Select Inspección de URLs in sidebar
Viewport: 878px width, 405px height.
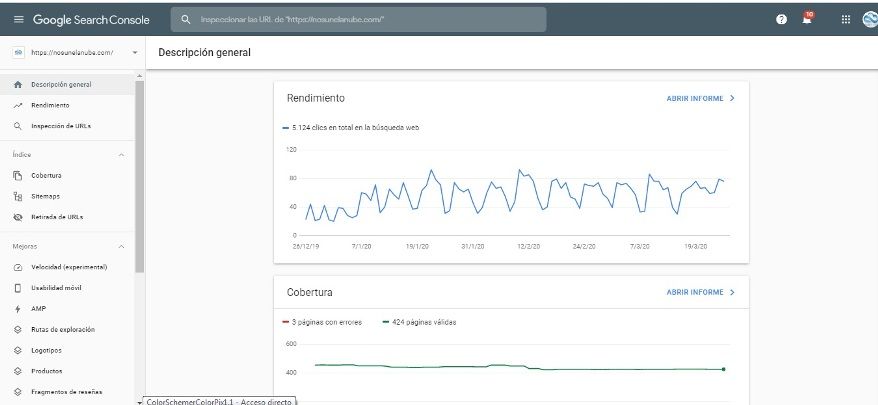(67, 126)
